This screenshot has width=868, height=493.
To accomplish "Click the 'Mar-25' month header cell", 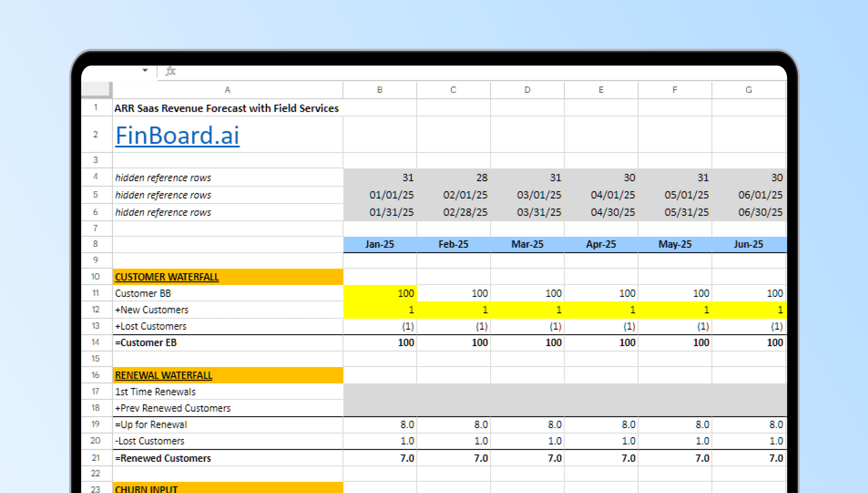I will [528, 244].
